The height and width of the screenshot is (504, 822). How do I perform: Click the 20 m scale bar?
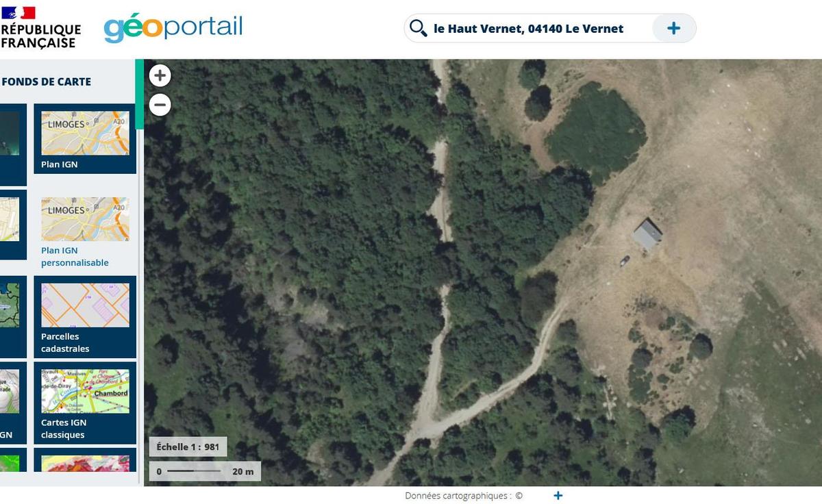205,471
